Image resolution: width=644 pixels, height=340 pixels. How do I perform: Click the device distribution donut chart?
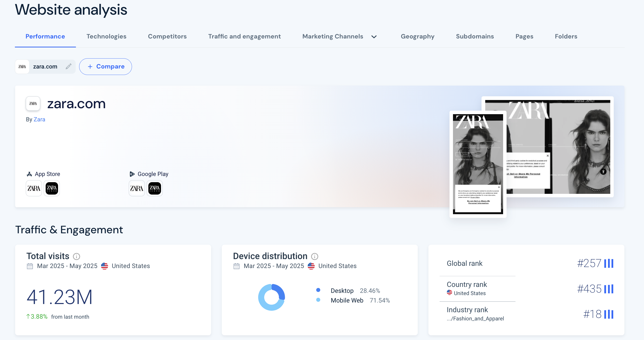[271, 297]
